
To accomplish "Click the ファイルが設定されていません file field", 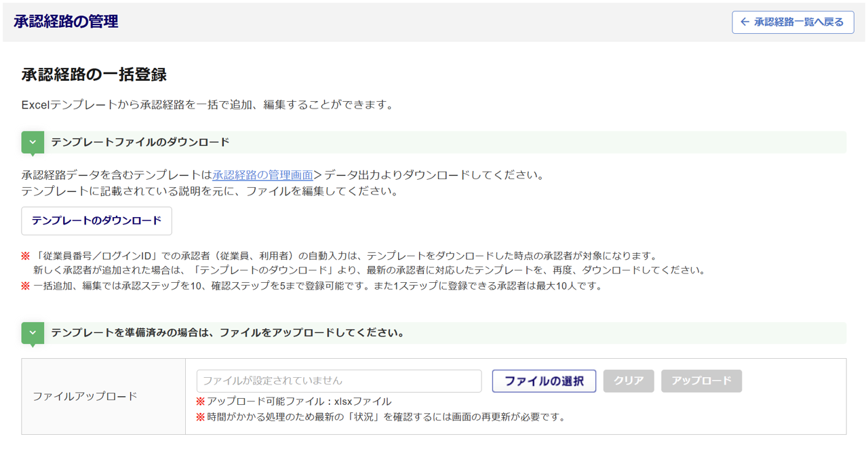I will (339, 381).
